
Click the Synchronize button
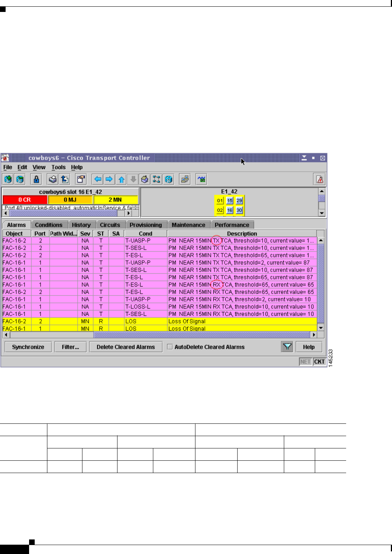coord(28,347)
